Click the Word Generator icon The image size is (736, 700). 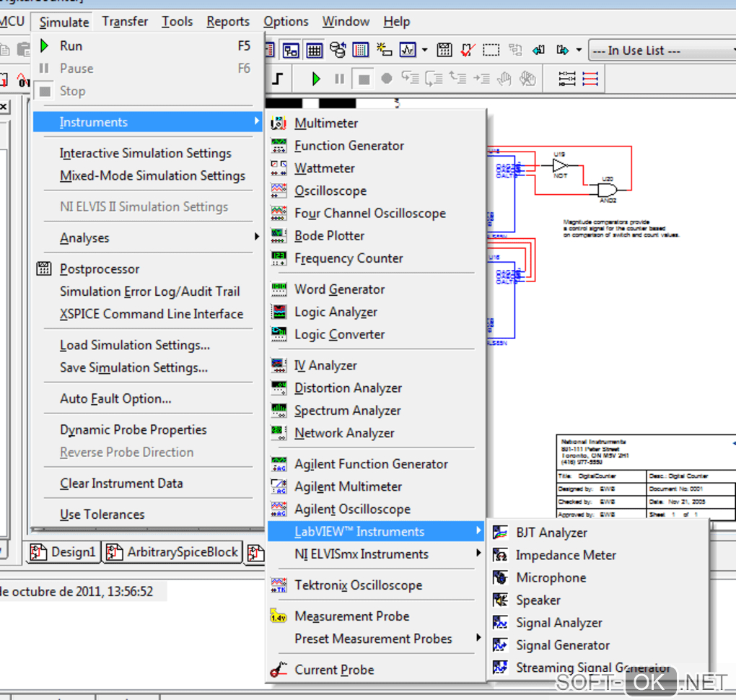point(279,289)
